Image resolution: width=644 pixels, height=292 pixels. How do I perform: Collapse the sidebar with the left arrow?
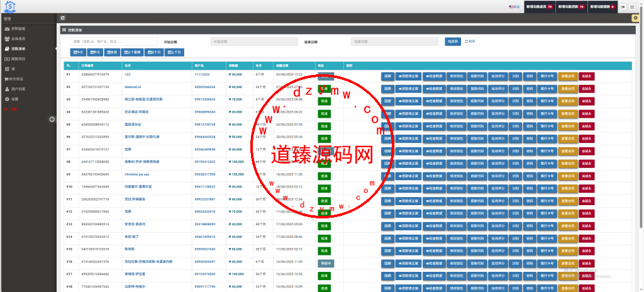[x=52, y=120]
